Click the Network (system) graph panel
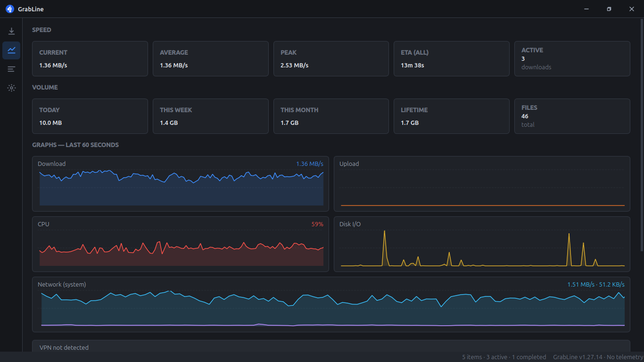Image resolution: width=644 pixels, height=362 pixels. pos(331,304)
